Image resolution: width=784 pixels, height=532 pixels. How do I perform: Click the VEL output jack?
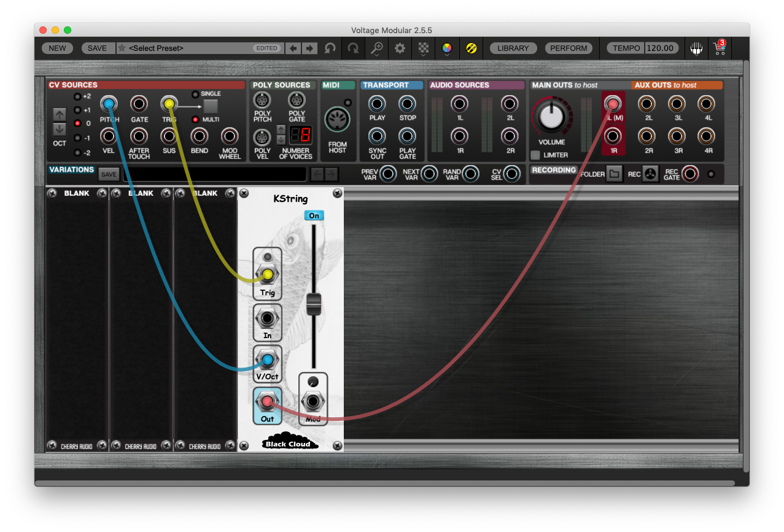click(x=109, y=136)
